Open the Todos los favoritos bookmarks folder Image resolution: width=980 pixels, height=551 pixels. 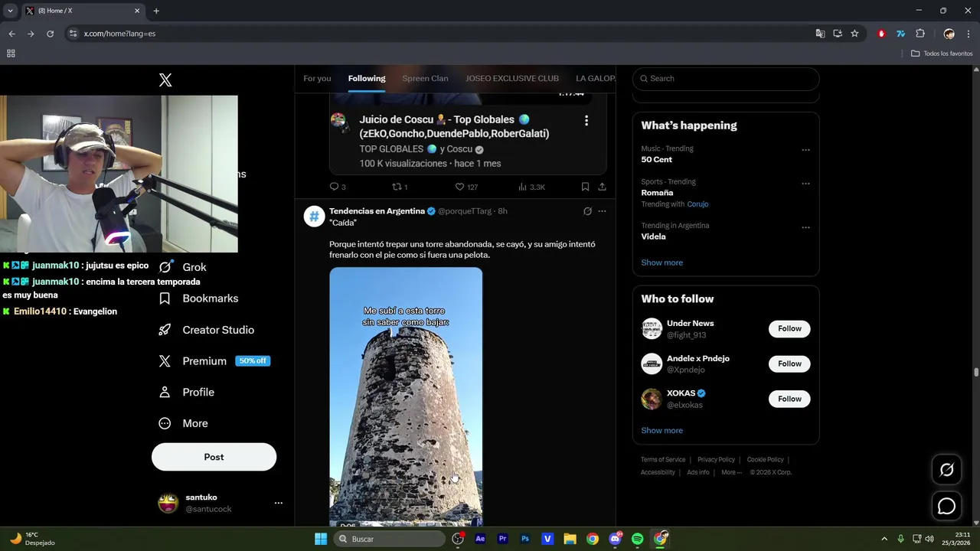[942, 54]
